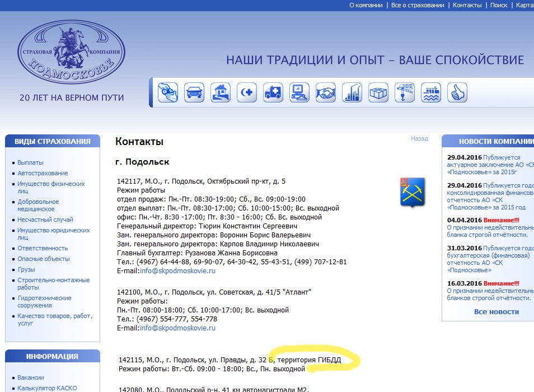Viewport: 534px width, 392px height.
Task: Open the 'Все о страховании' menu item
Action: 418,5
